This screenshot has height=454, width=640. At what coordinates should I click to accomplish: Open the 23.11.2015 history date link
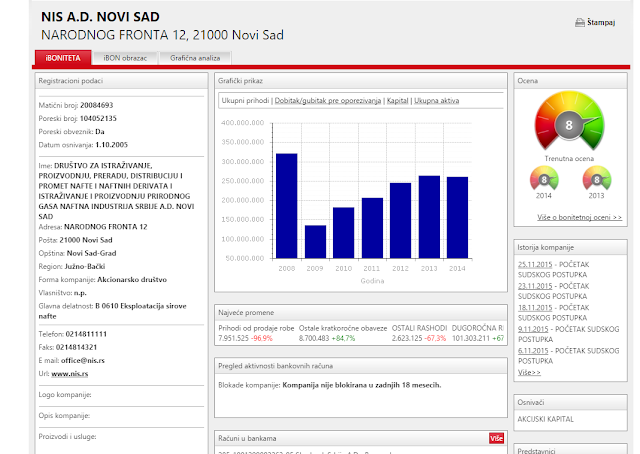click(x=535, y=286)
